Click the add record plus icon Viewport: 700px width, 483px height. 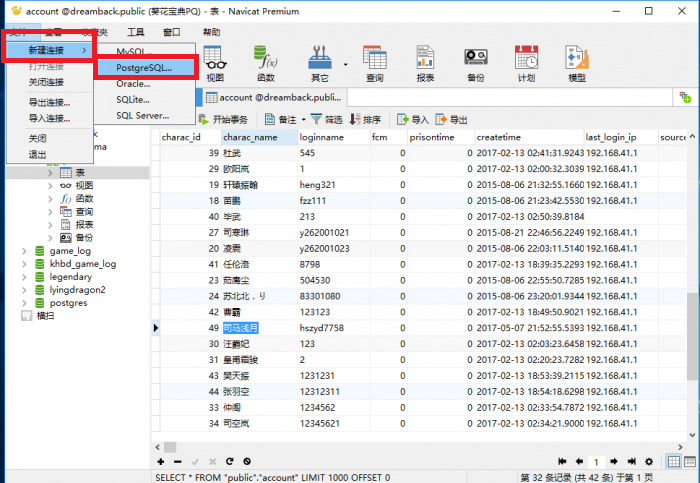point(161,461)
